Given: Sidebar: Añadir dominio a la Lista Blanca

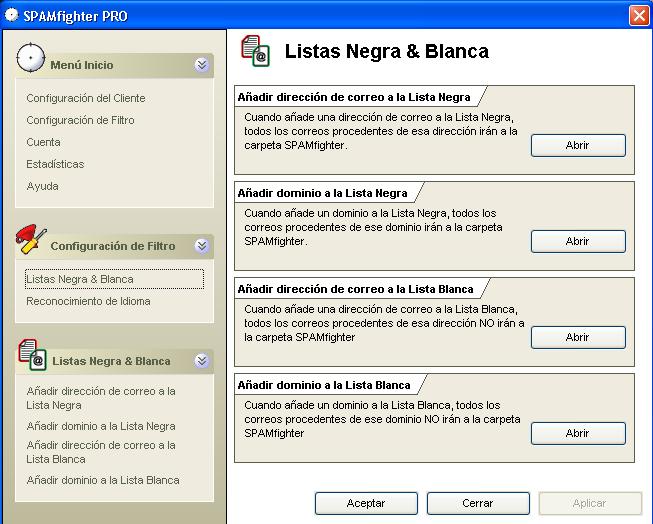Looking at the screenshot, I should pos(103,480).
